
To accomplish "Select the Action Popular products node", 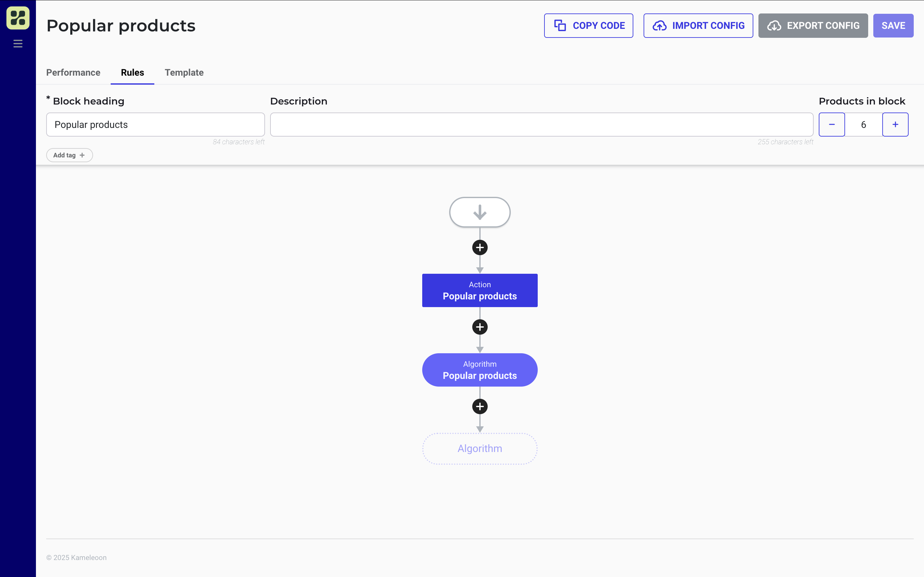I will pyautogui.click(x=480, y=290).
